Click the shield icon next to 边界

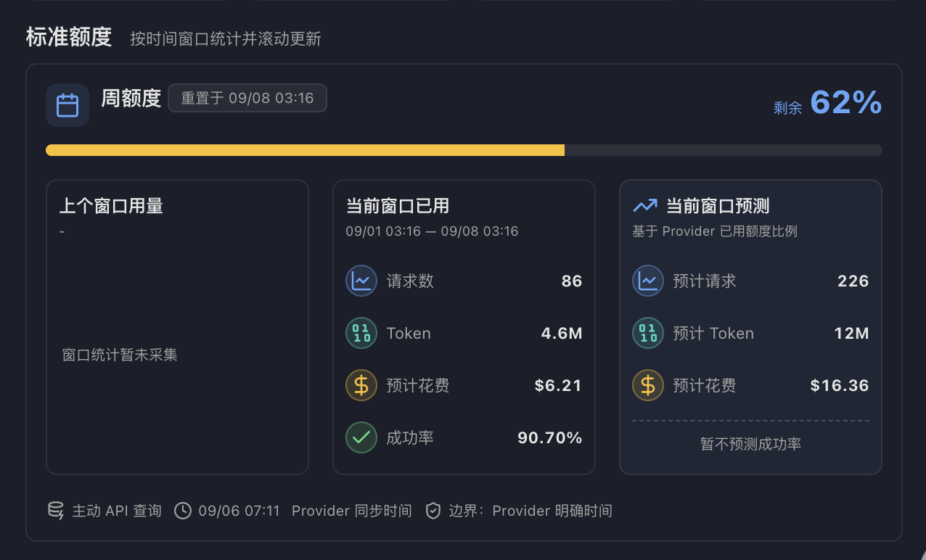click(x=433, y=511)
